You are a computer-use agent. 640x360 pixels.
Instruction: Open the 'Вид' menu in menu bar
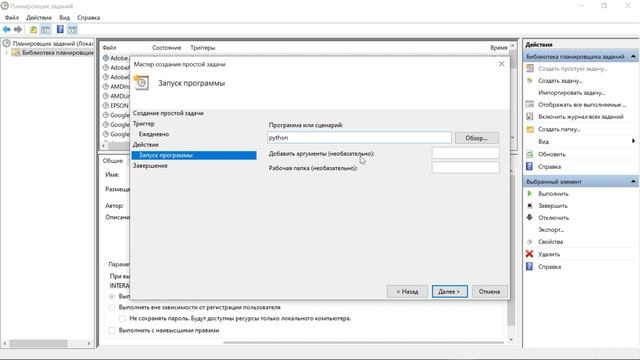pos(64,18)
